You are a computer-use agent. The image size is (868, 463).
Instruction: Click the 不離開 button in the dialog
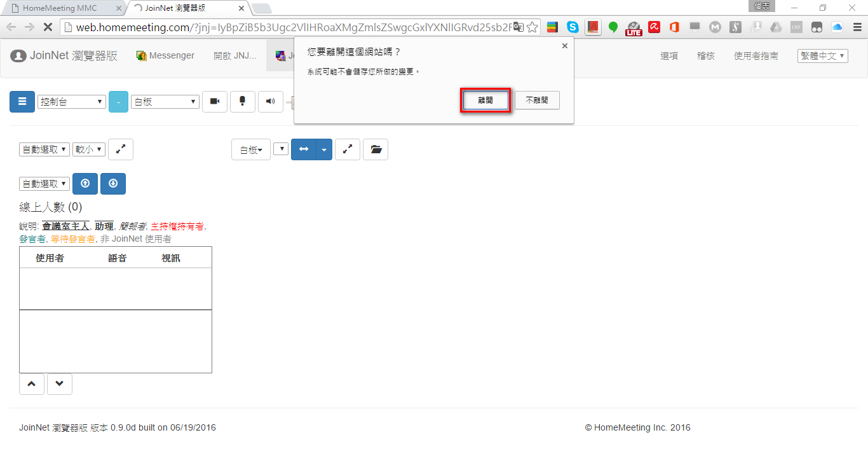pyautogui.click(x=537, y=100)
